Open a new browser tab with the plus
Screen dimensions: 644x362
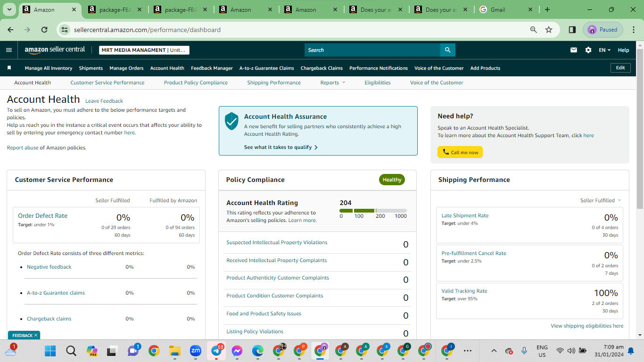tap(547, 9)
